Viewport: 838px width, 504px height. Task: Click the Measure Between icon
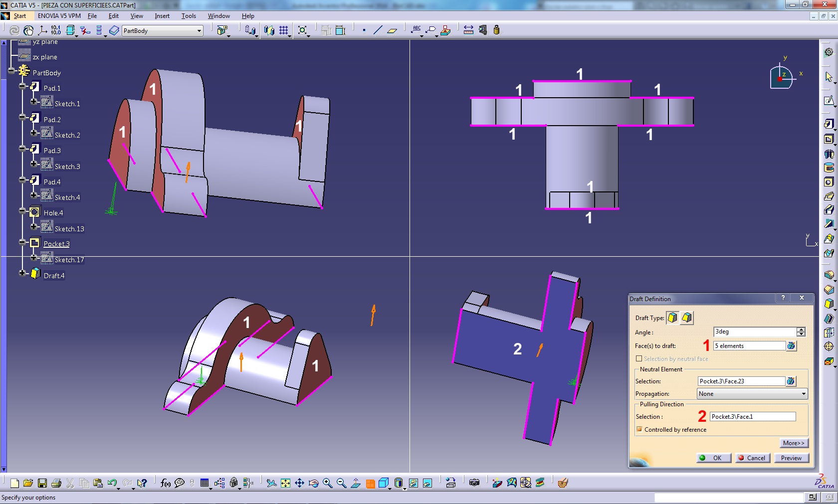pos(468,30)
